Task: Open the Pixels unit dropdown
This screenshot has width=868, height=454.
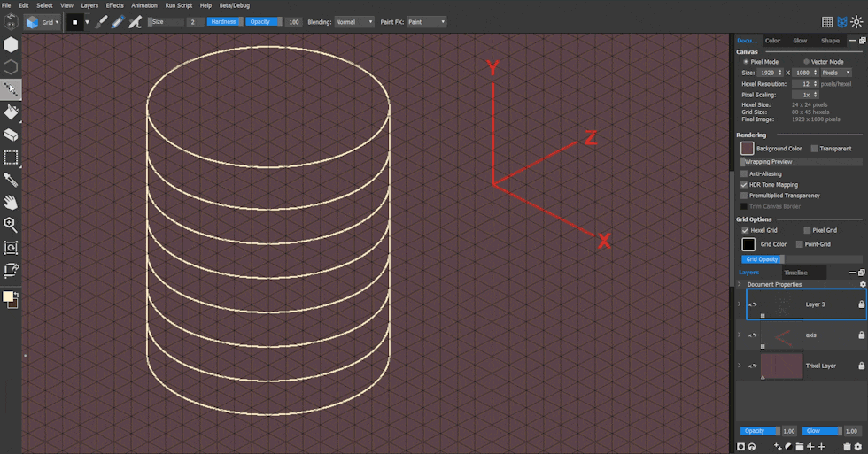Action: pos(834,73)
